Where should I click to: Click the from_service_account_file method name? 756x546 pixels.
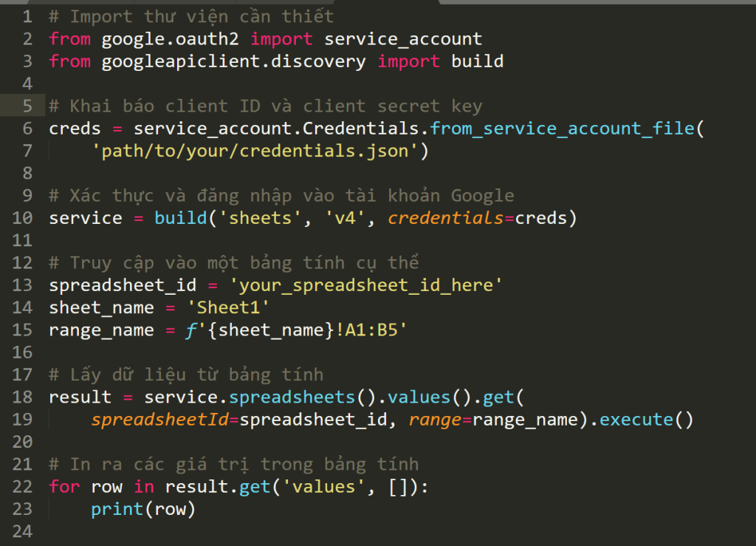[x=562, y=129]
